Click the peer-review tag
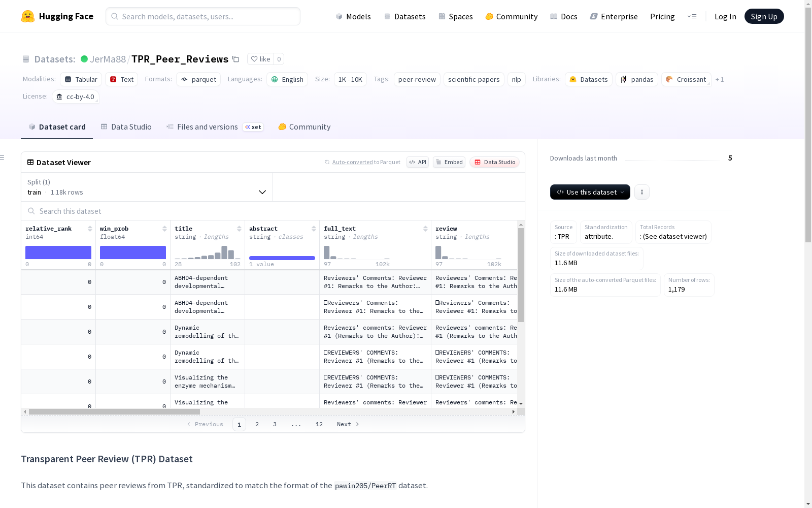 point(417,79)
